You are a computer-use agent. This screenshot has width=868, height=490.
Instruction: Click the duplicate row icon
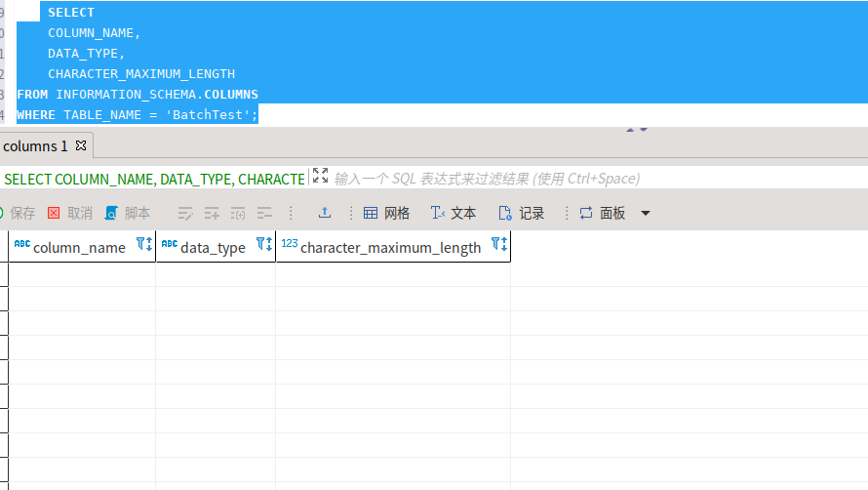point(238,213)
